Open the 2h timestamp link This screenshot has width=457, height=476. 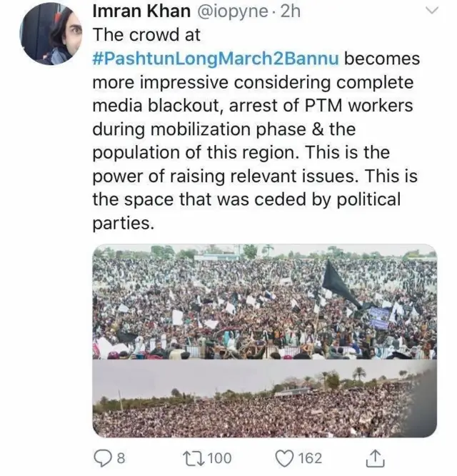(x=291, y=12)
